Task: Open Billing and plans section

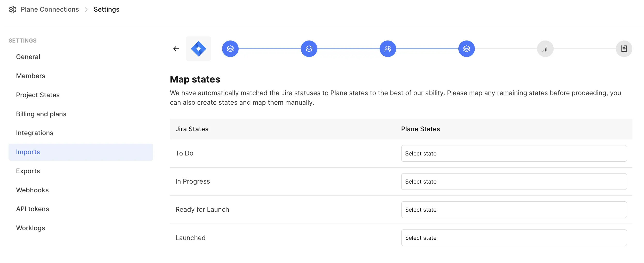Action: (41, 114)
